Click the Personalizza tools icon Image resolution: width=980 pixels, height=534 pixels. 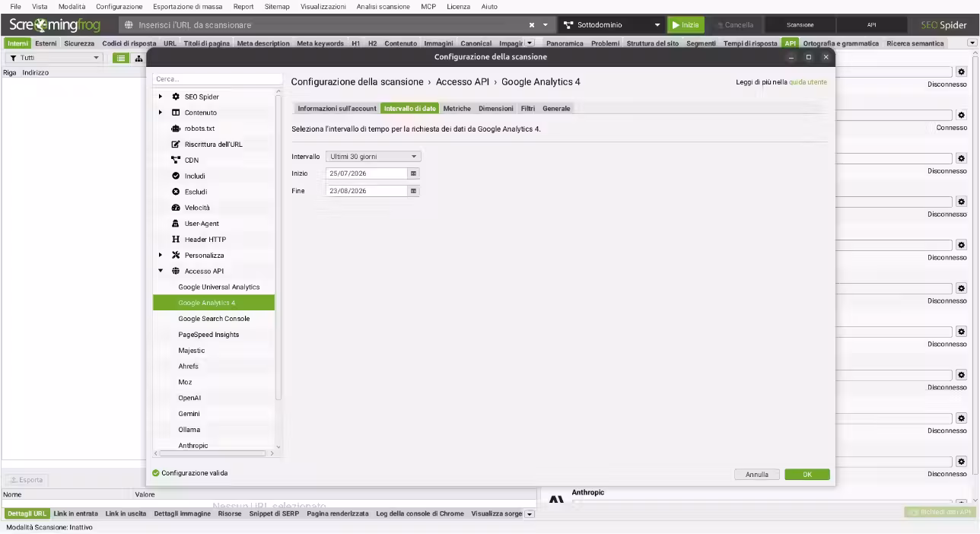(x=176, y=256)
